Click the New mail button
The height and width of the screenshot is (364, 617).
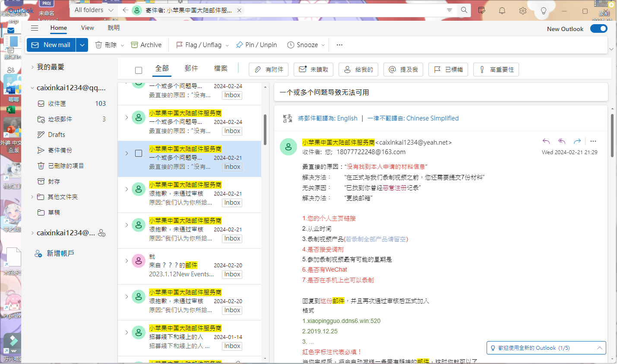pyautogui.click(x=51, y=45)
